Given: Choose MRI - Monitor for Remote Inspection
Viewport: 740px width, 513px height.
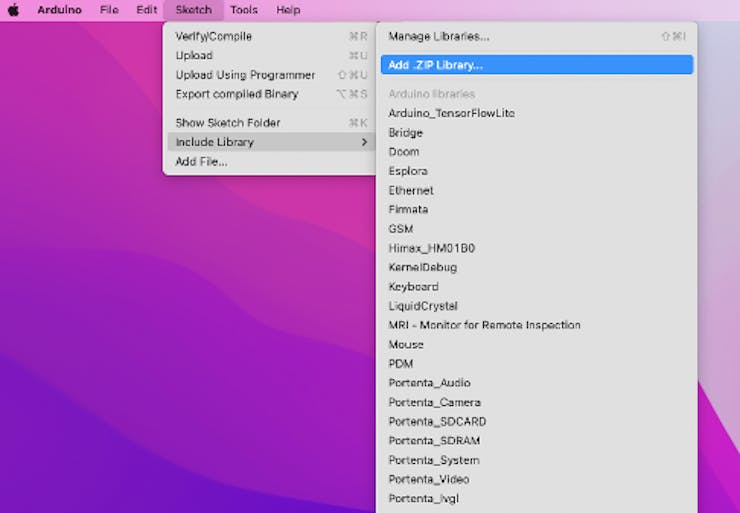Looking at the screenshot, I should point(484,325).
